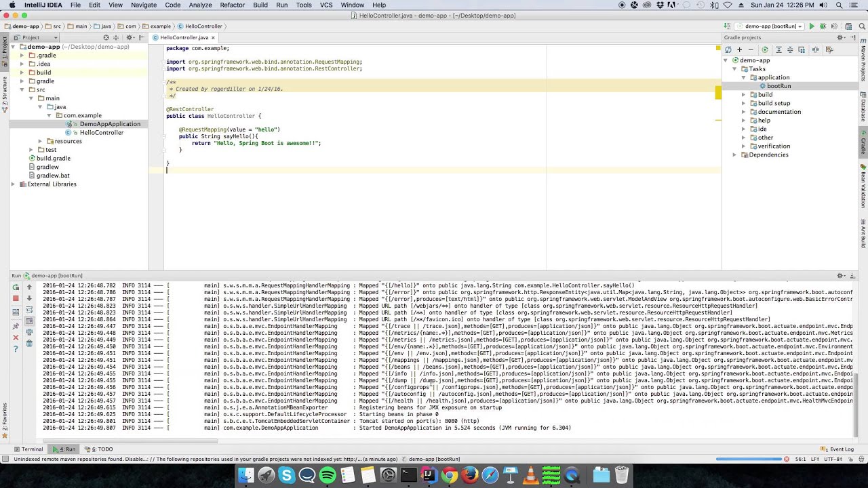868x488 pixels.
Task: Refresh all Gradle projects icon
Action: tap(728, 49)
